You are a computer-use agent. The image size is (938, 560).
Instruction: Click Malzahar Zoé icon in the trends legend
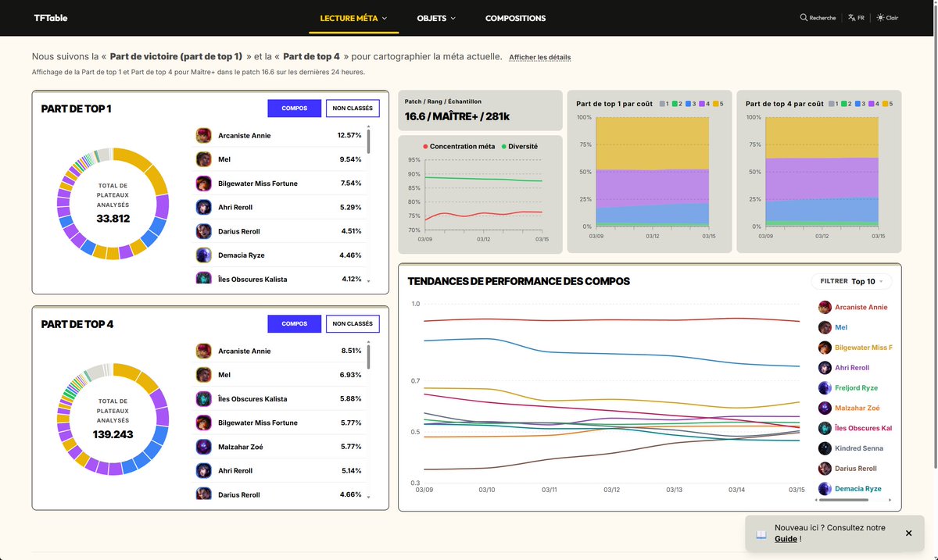click(x=825, y=408)
